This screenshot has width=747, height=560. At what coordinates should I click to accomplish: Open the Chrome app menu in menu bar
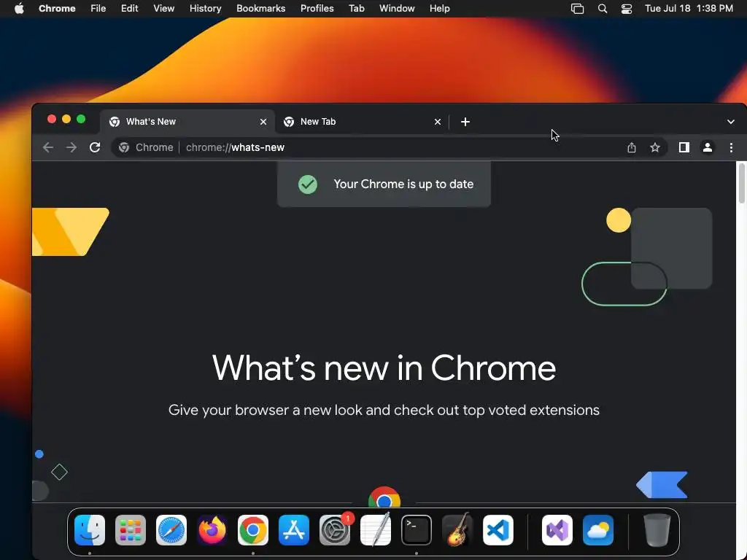[x=57, y=9]
